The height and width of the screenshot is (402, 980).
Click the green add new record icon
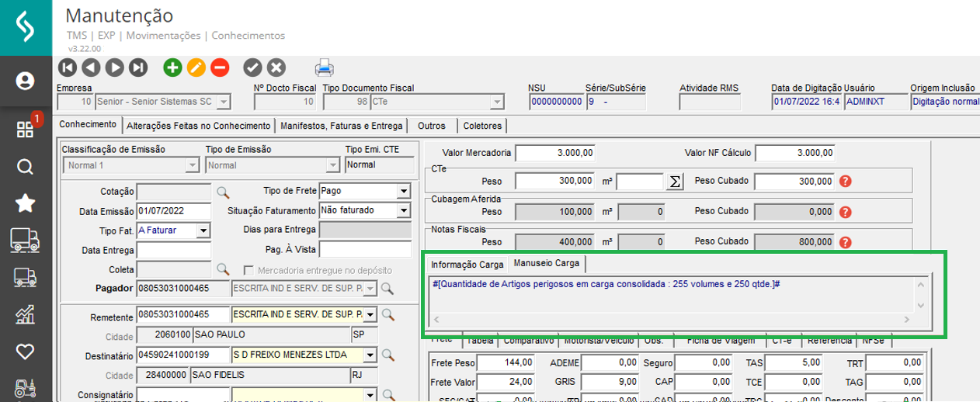point(172,68)
